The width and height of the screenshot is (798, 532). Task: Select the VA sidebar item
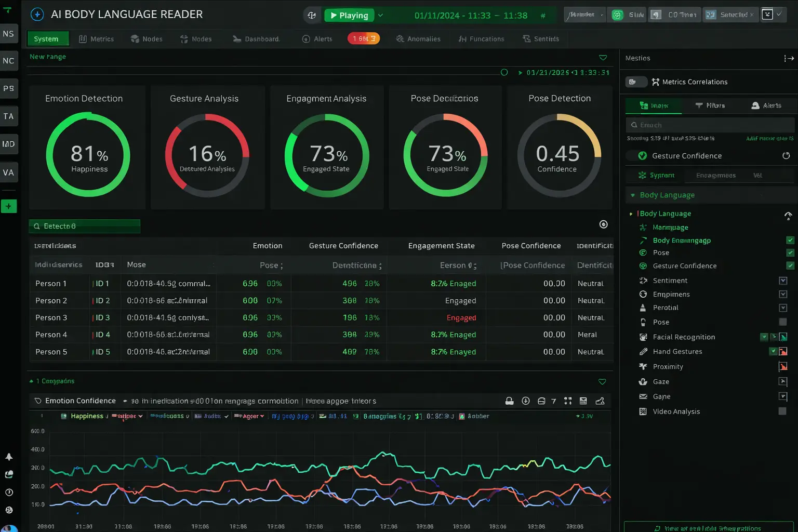(x=8, y=172)
